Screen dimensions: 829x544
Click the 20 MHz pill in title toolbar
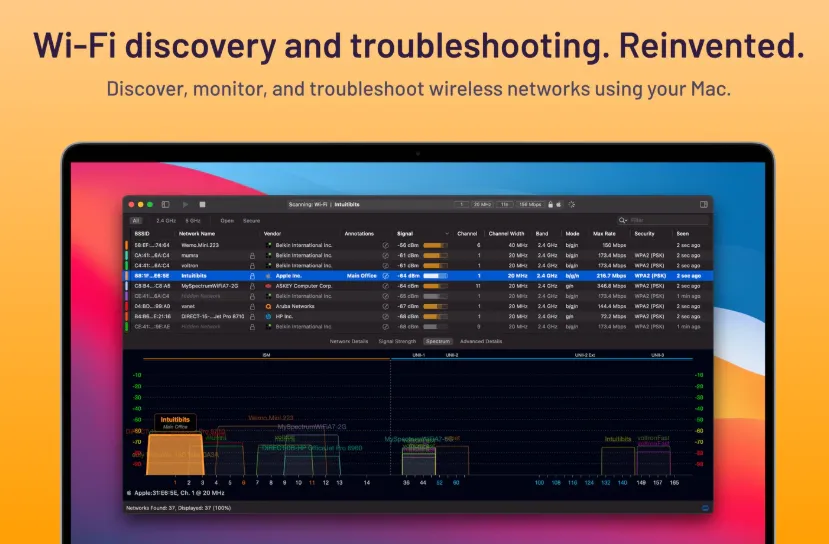click(482, 205)
